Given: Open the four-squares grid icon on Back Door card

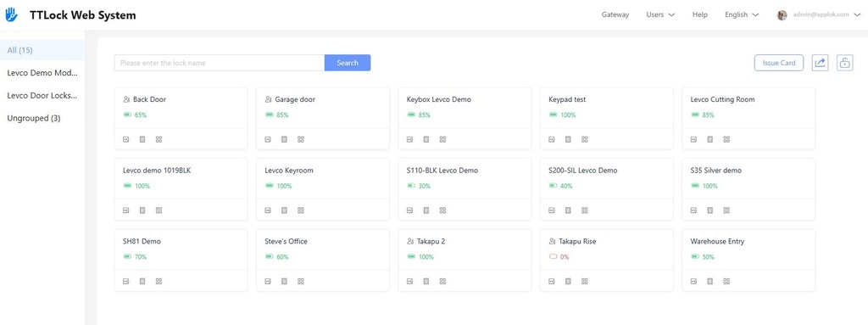Looking at the screenshot, I should (159, 139).
